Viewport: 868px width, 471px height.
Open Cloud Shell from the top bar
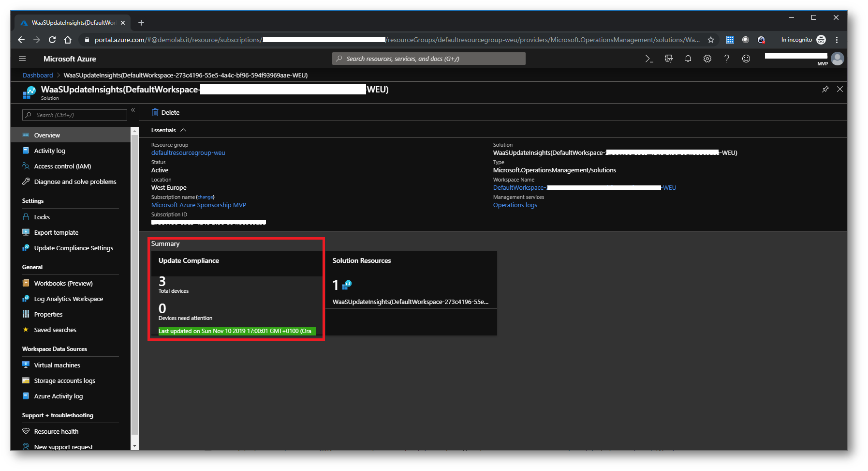point(649,59)
